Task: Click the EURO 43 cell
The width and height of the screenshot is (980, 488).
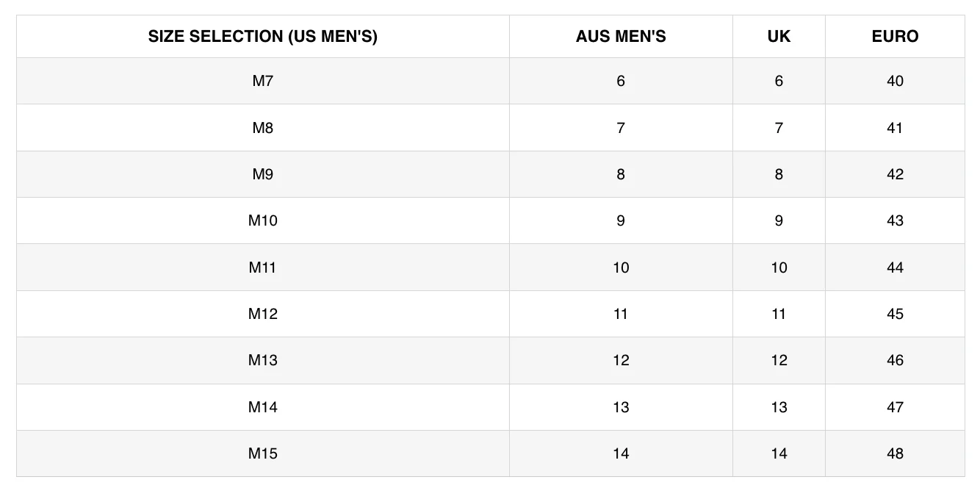Action: click(895, 220)
